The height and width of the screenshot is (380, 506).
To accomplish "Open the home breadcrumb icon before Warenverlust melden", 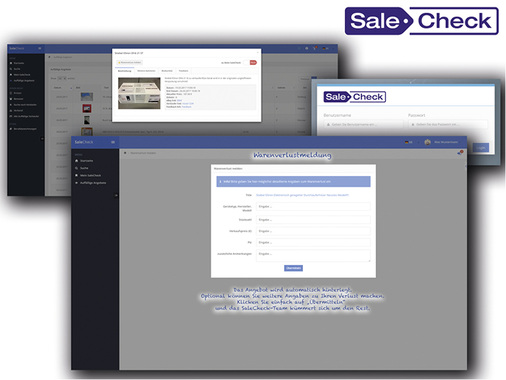I will 125,153.
